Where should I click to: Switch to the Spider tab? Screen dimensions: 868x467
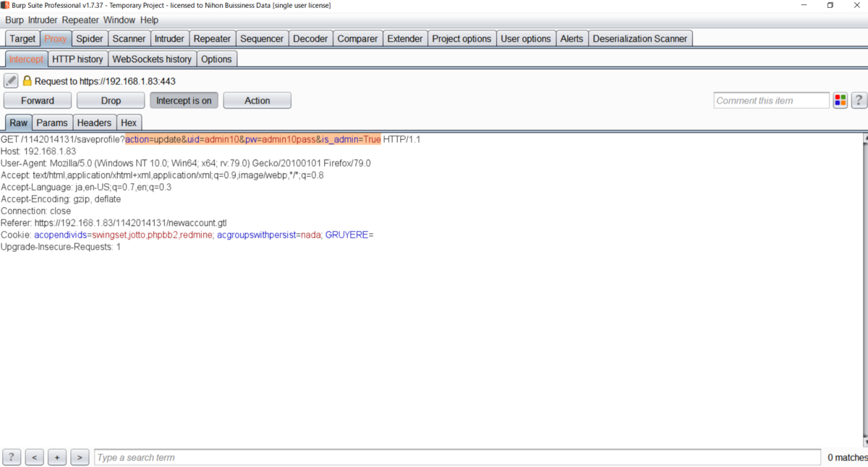(90, 38)
